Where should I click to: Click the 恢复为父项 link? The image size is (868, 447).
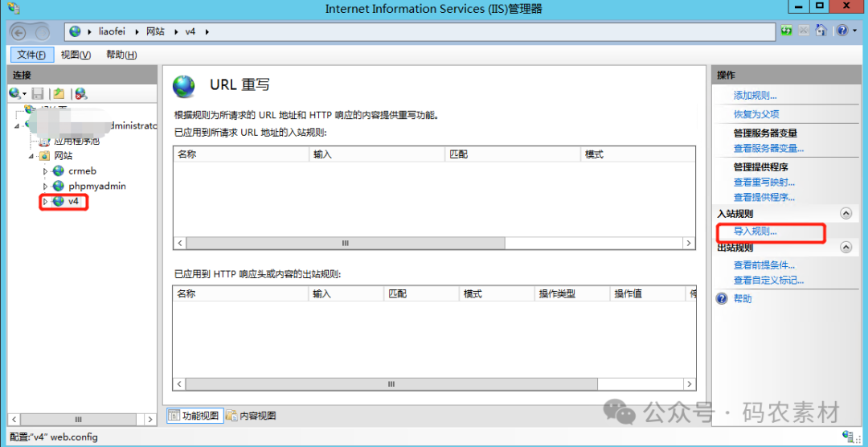[756, 114]
